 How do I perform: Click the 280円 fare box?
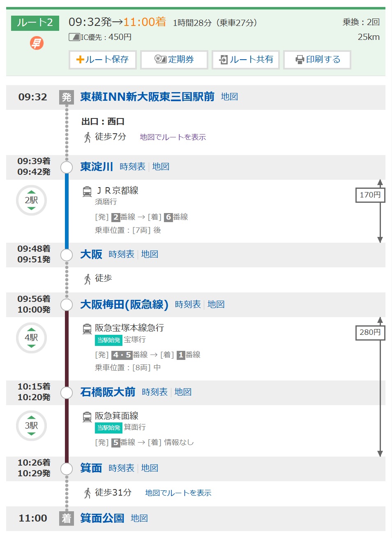pyautogui.click(x=370, y=332)
